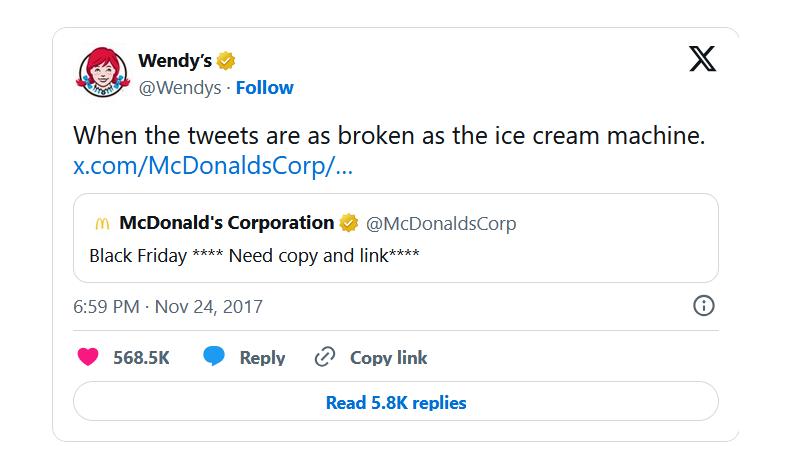
Task: Click the @McDonaldsCorp handle
Action: point(441,223)
